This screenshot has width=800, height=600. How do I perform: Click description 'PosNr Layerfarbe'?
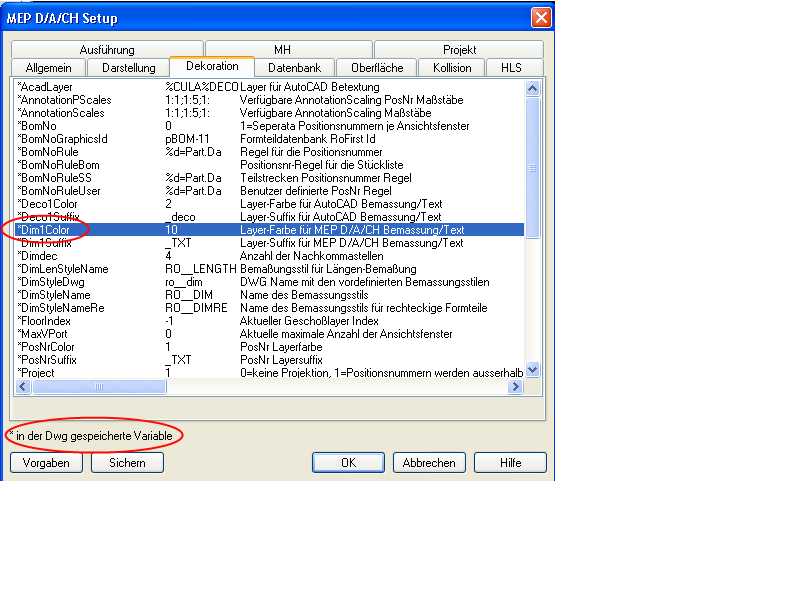pyautogui.click(x=281, y=347)
